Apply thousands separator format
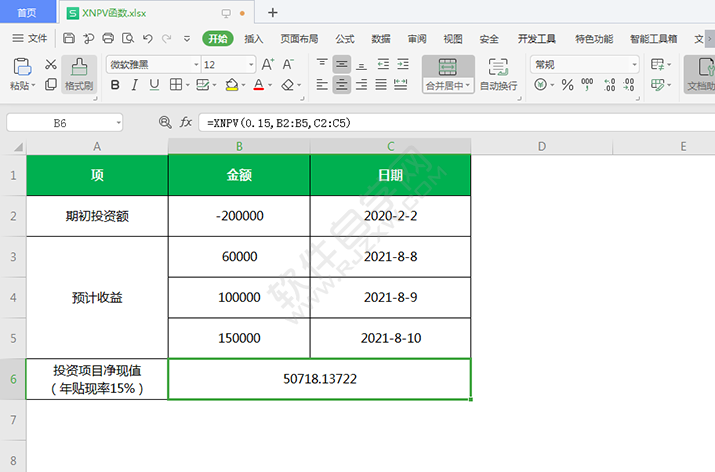 pos(587,85)
